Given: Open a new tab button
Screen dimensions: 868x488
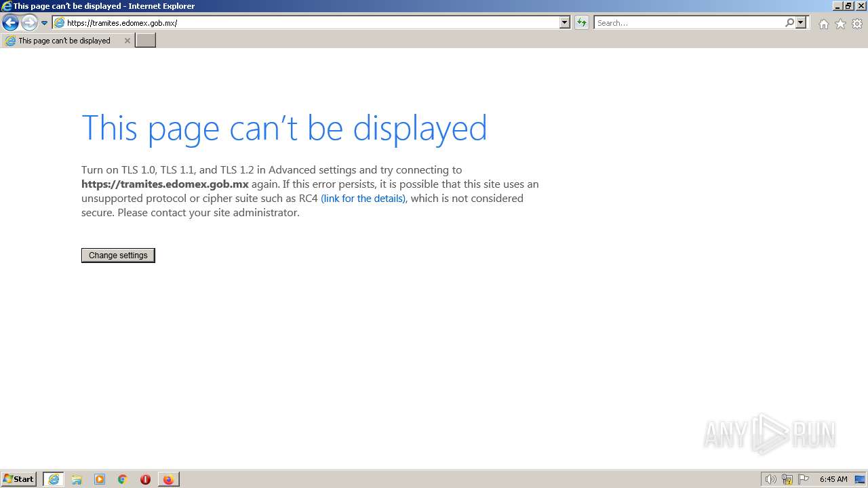Looking at the screenshot, I should pos(146,41).
